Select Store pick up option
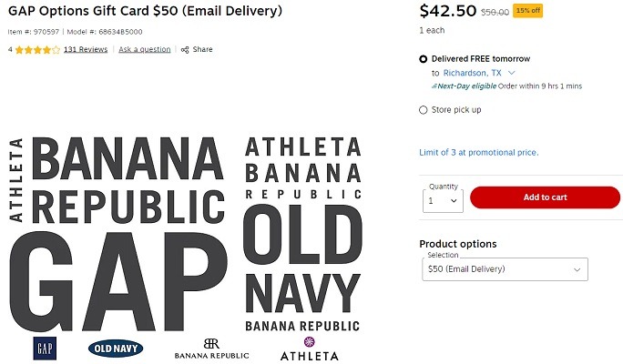The height and width of the screenshot is (364, 623). click(424, 110)
